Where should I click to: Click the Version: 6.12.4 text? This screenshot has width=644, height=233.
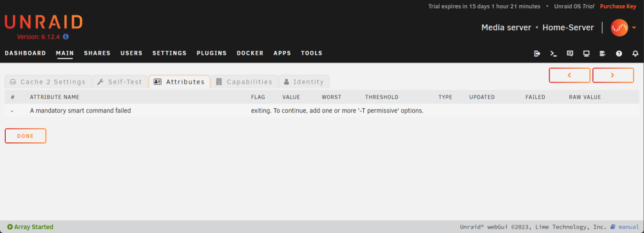pyautogui.click(x=38, y=37)
